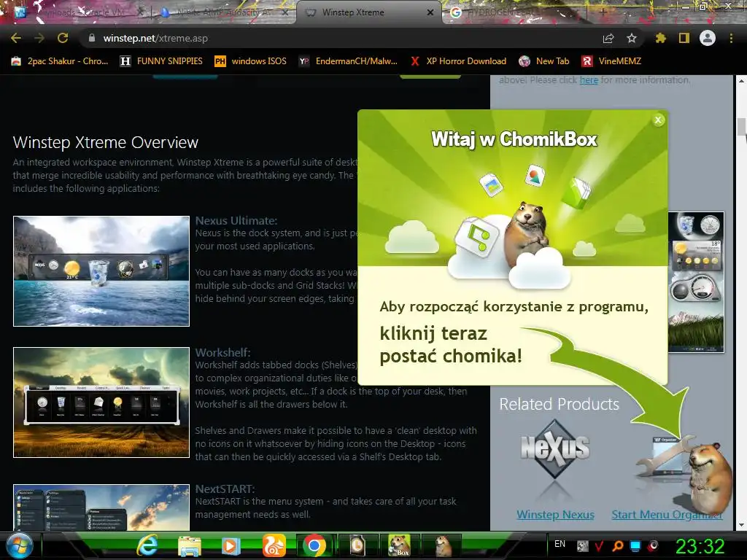Open the EndermanCH/Malw... bookmark
Image resolution: width=747 pixels, height=560 pixels.
[348, 61]
